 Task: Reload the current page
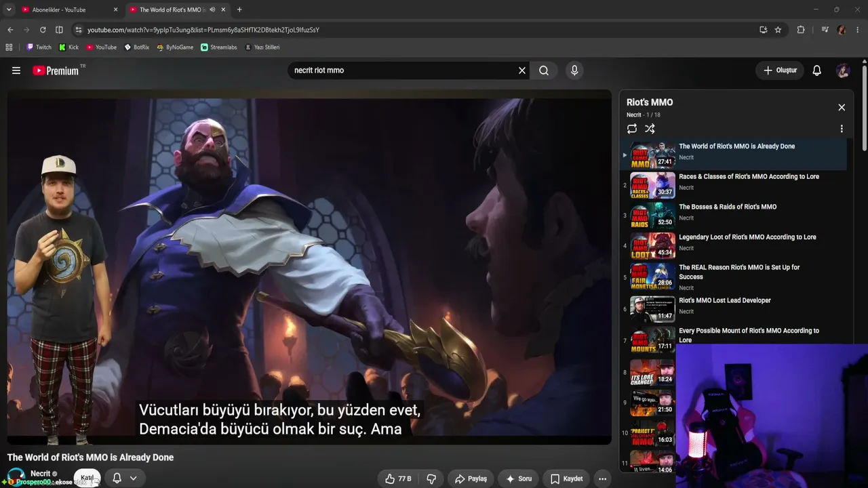[x=43, y=30]
